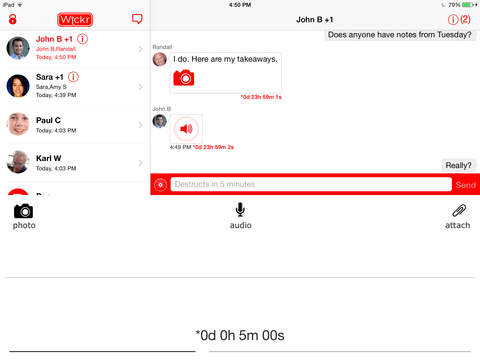Play John B's audio message
Screen dimensions: 480x360
coord(186,129)
